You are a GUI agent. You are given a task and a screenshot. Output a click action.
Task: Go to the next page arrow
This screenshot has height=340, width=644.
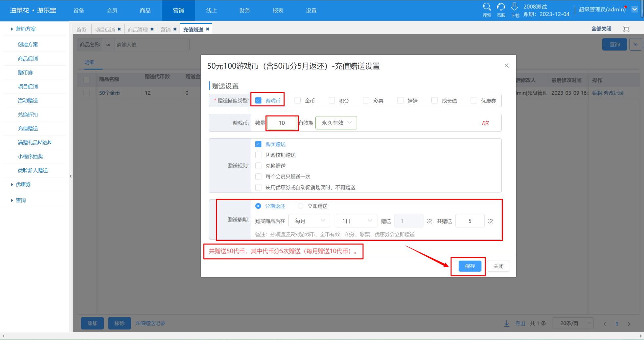629,324
